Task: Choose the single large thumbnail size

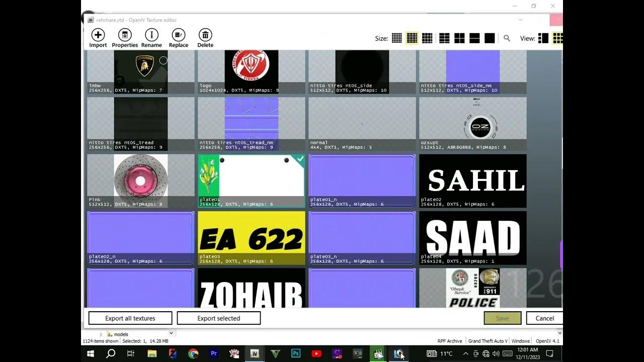Action: pyautogui.click(x=490, y=38)
